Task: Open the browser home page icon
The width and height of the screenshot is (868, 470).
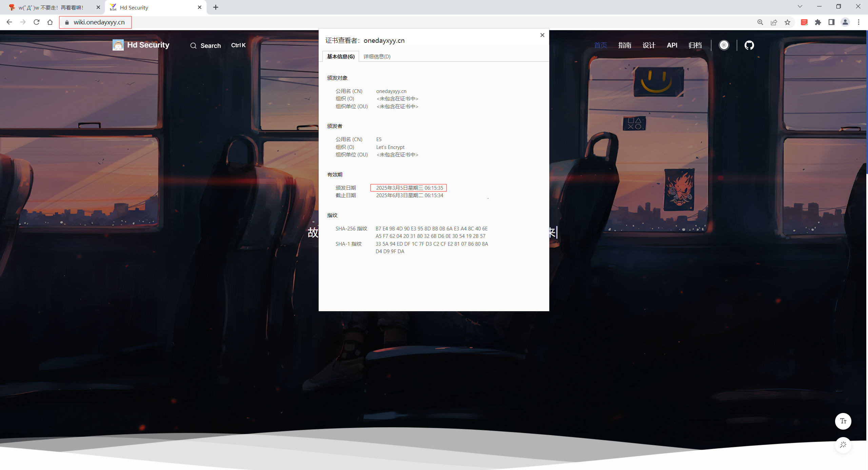Action: 50,22
